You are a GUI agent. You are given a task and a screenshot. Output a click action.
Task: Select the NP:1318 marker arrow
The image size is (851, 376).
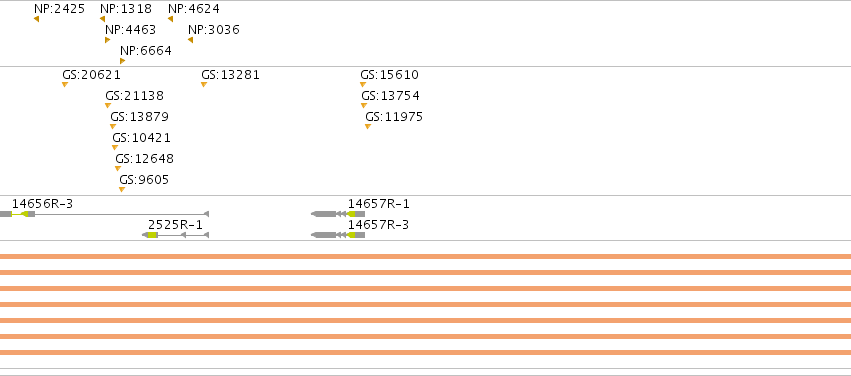[x=103, y=19]
